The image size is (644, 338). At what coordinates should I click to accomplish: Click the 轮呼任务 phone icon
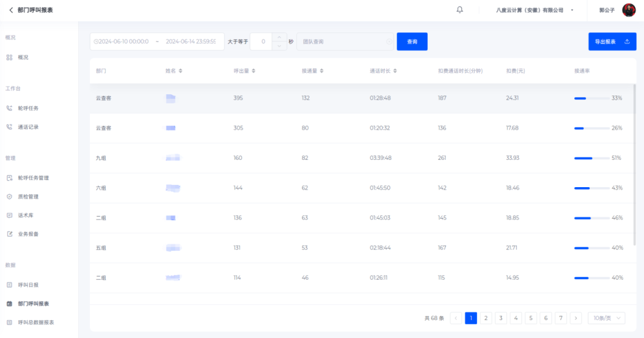(x=10, y=108)
